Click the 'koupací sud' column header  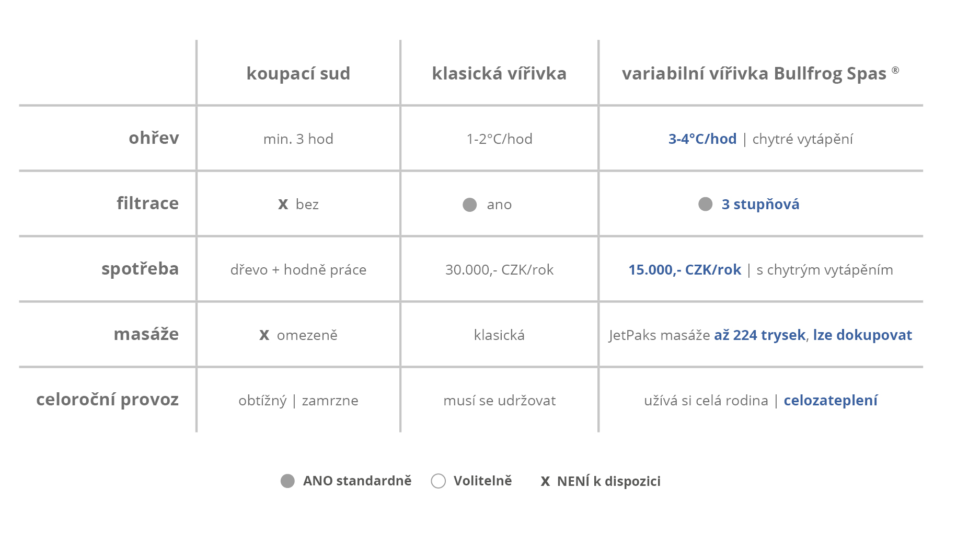click(298, 74)
